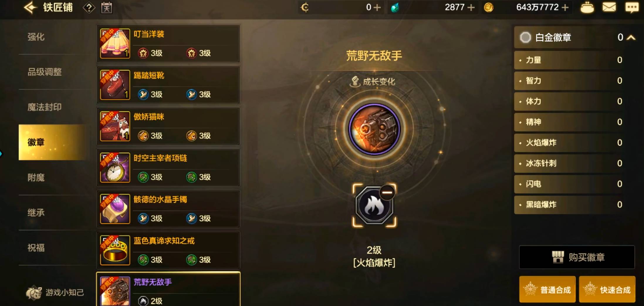Open the mail envelope icon

[609, 7]
